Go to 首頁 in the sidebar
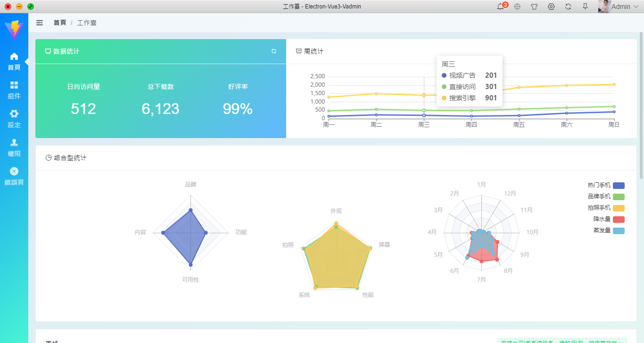 pos(14,62)
